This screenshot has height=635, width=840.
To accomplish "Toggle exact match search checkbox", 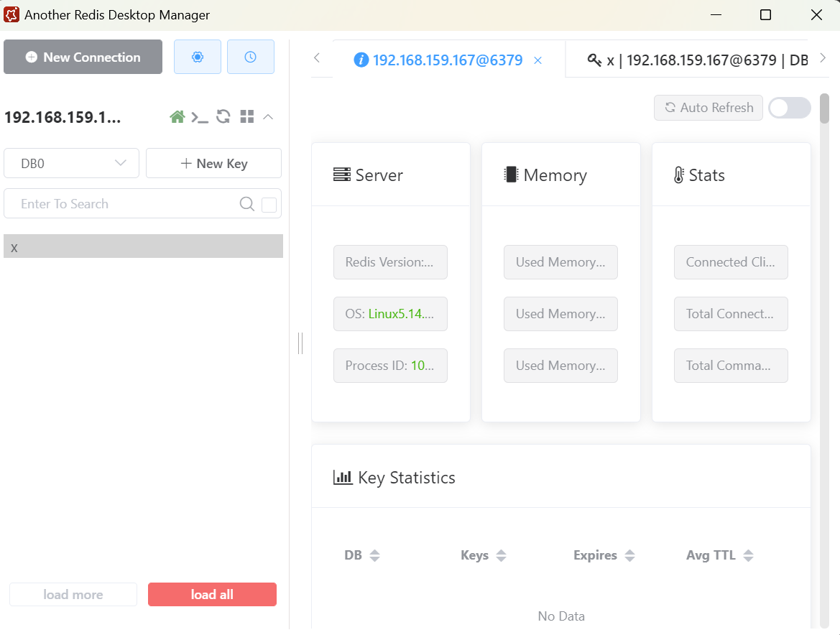I will 269,205.
